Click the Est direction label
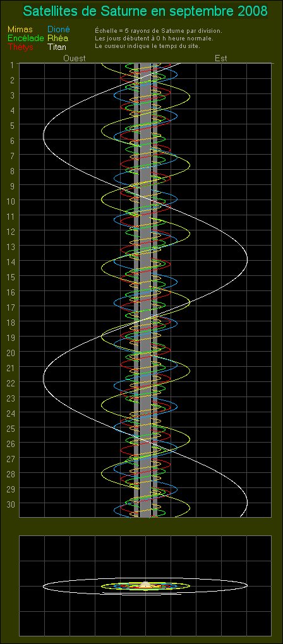Viewport: 283px width, 644px height. pyautogui.click(x=221, y=58)
